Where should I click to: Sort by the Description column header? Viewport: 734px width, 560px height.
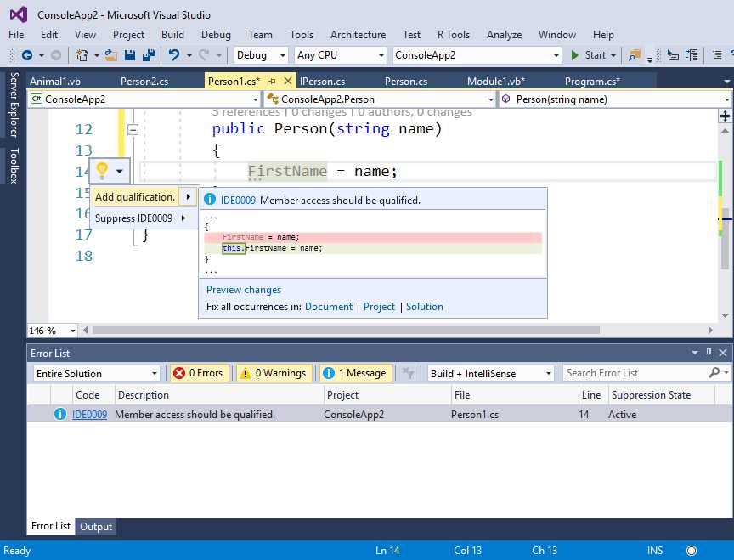[x=219, y=394]
